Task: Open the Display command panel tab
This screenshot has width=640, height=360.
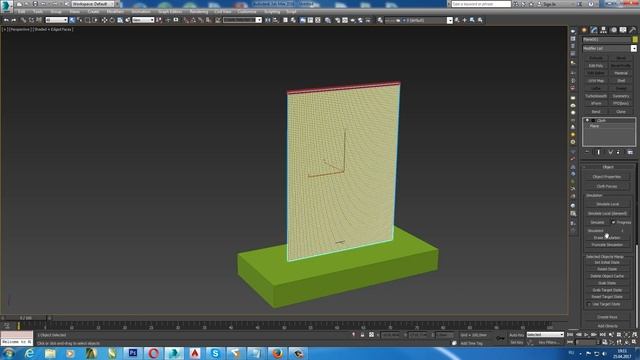Action: (x=623, y=30)
